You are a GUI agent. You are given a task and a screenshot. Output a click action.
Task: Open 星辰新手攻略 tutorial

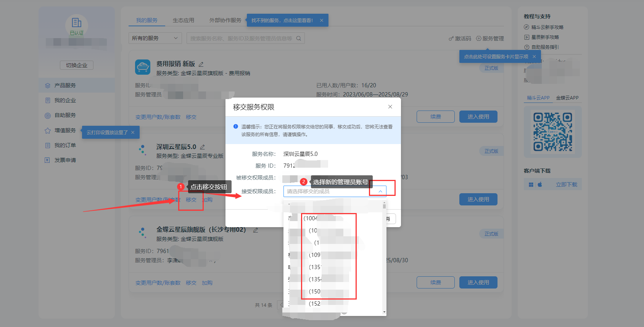click(x=541, y=37)
